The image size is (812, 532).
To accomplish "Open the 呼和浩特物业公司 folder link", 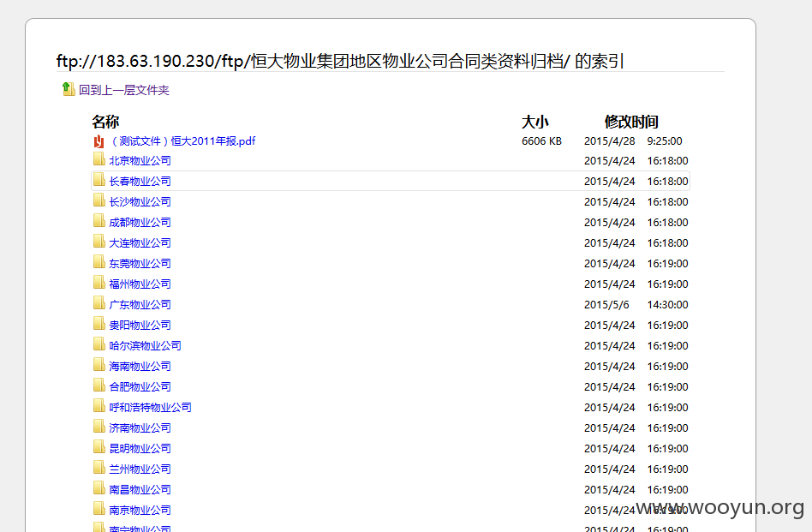I will coord(150,407).
